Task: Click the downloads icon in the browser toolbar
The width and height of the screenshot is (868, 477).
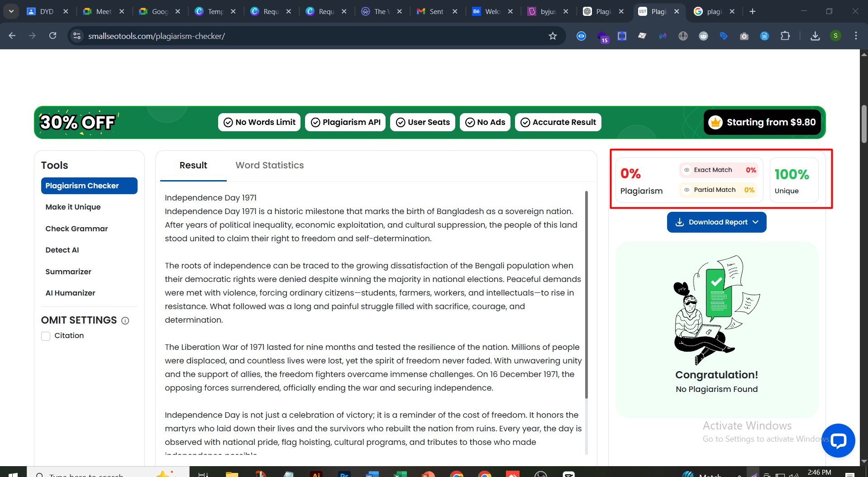Action: pos(815,36)
